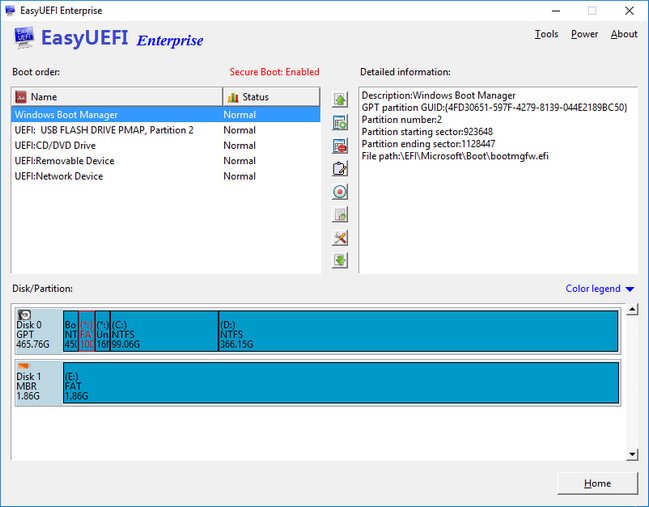Sort by the Status column header

tap(271, 97)
